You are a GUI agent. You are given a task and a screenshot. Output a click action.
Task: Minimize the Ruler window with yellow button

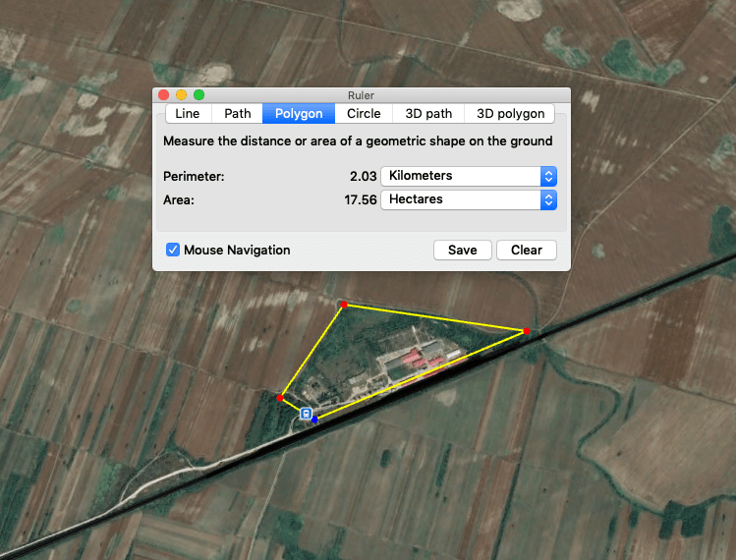(181, 94)
